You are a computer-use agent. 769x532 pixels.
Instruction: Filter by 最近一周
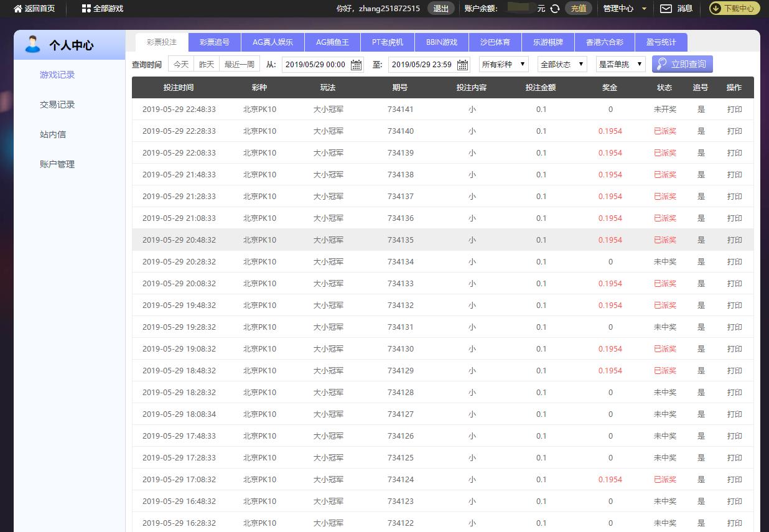click(240, 64)
